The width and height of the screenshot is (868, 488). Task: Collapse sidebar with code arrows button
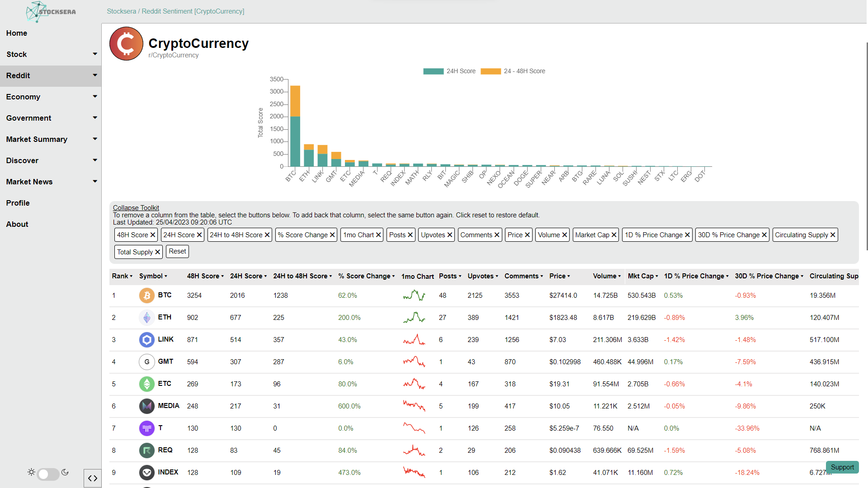93,478
